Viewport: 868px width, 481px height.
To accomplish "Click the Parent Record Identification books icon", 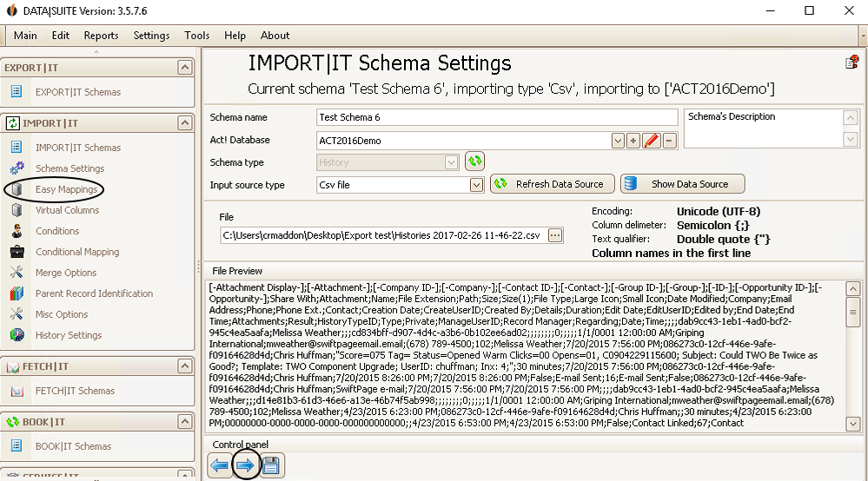I will [x=17, y=293].
